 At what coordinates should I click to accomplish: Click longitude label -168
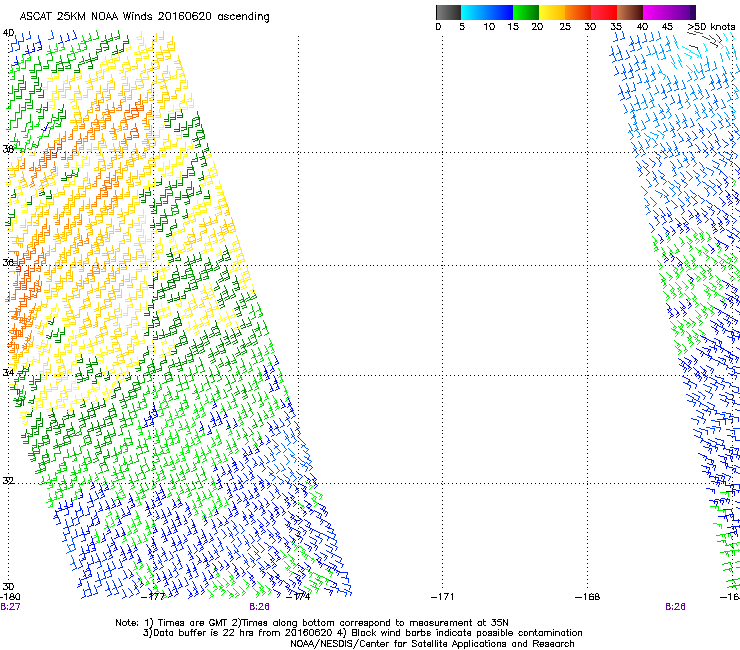click(x=587, y=597)
